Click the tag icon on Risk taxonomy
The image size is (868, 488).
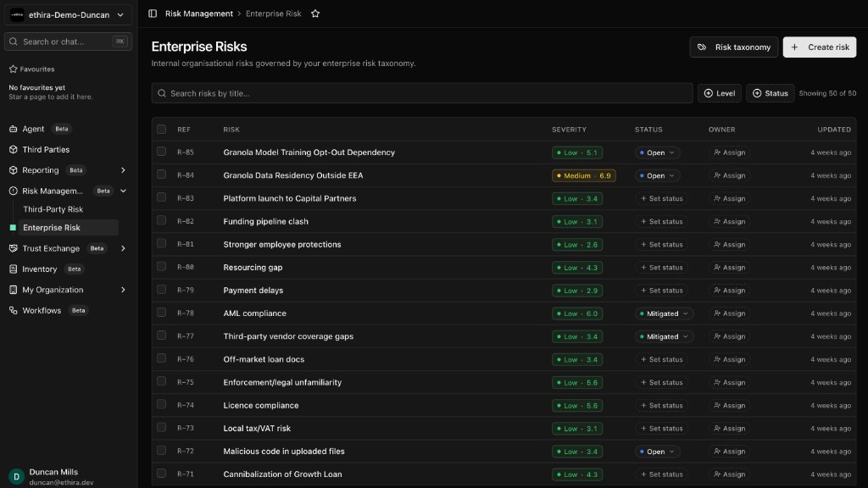coord(702,47)
